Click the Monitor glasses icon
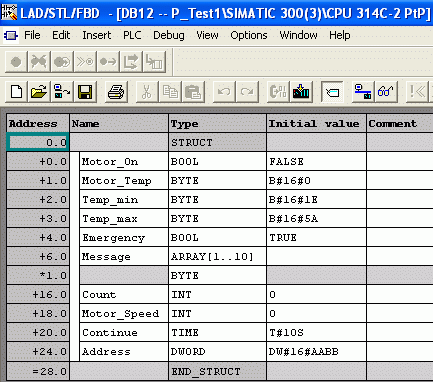This screenshot has height=382, width=433. coord(386,91)
